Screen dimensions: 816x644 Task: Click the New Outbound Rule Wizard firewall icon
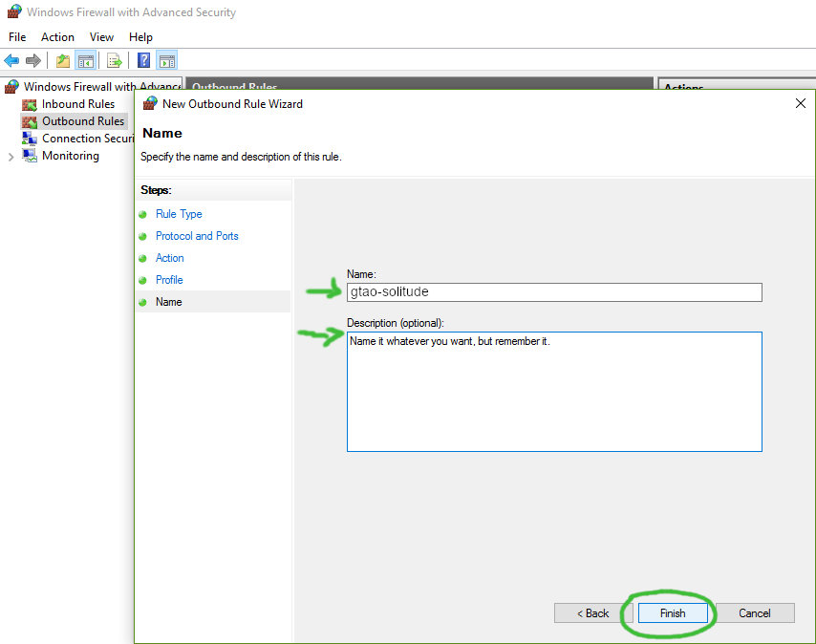coord(150,103)
